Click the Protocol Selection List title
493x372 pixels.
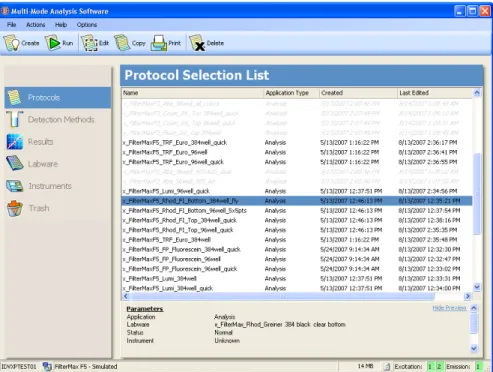[197, 75]
